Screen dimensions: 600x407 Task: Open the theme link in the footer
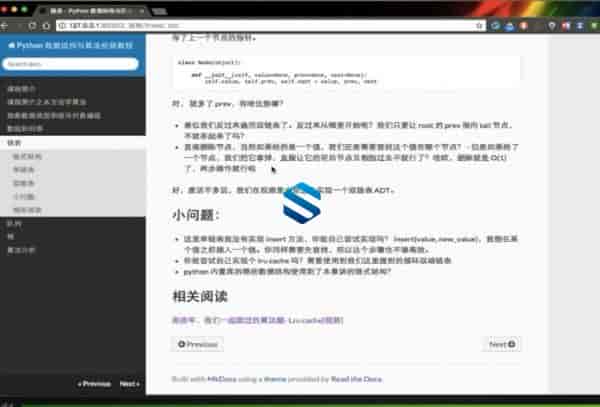coord(275,380)
